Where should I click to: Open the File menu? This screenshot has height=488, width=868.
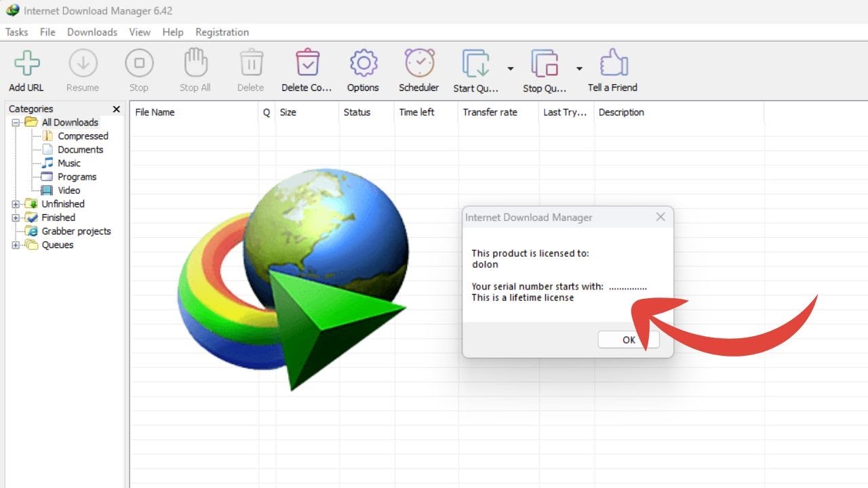[47, 32]
